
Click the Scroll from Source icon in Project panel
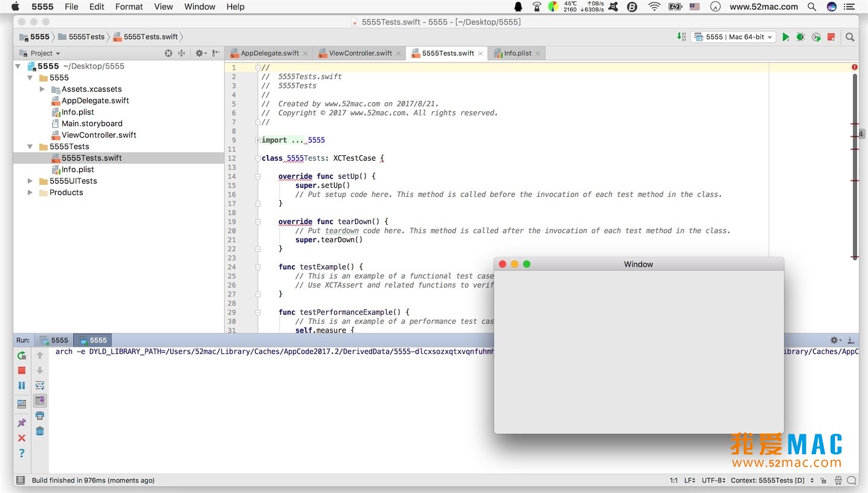169,53
